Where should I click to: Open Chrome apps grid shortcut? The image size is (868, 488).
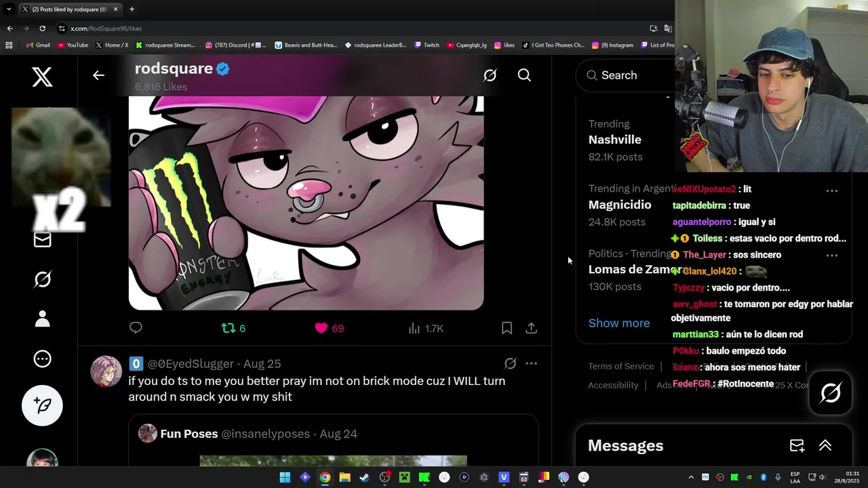(x=9, y=45)
